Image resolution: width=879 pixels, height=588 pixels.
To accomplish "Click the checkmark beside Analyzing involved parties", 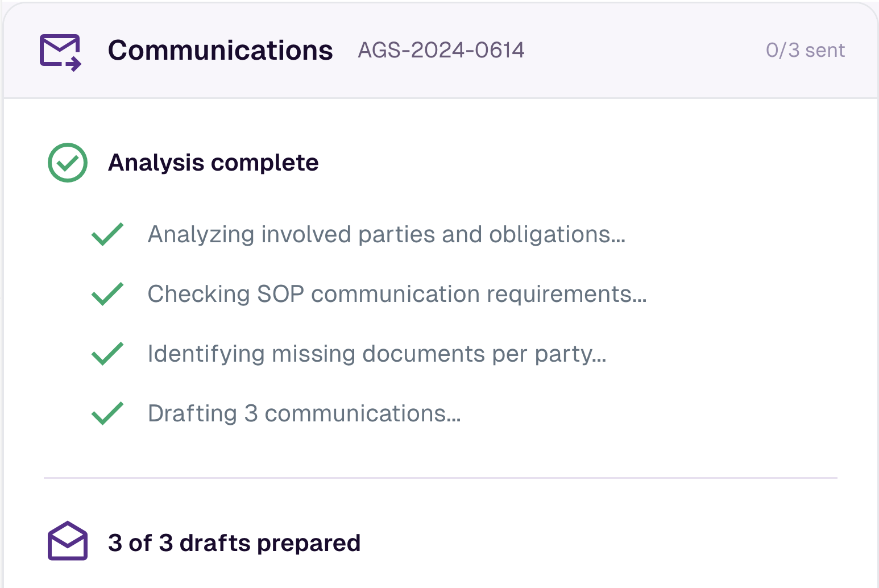I will 107,234.
